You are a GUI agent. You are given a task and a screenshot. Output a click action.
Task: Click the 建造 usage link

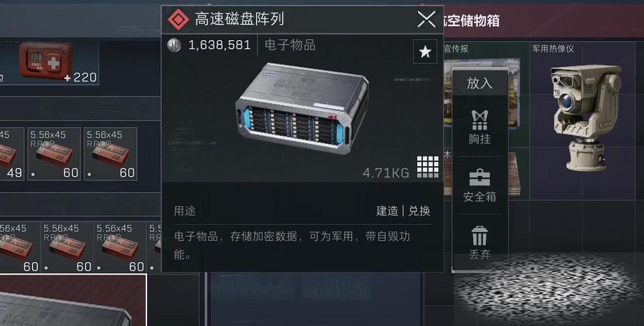tap(387, 211)
